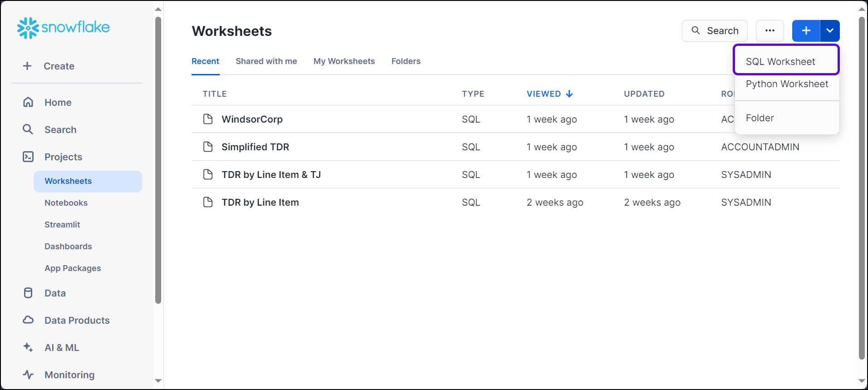This screenshot has width=868, height=390.
Task: Click the Home icon in sidebar
Action: click(x=28, y=102)
